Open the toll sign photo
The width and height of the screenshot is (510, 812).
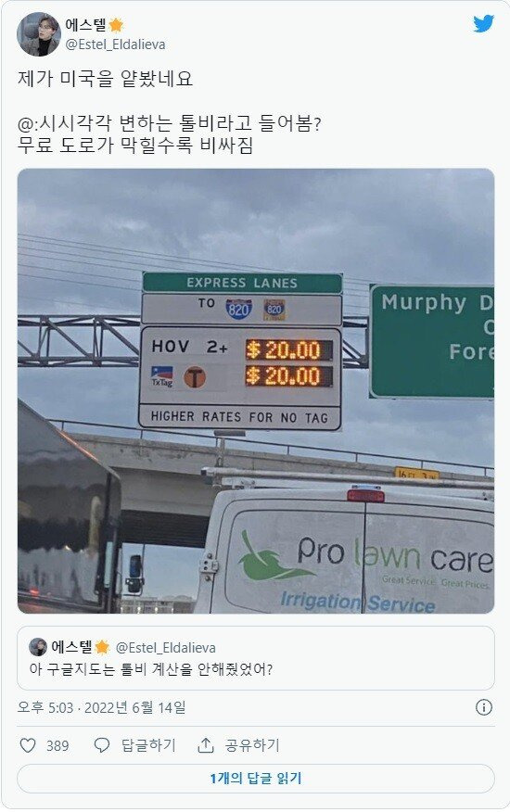click(x=256, y=391)
